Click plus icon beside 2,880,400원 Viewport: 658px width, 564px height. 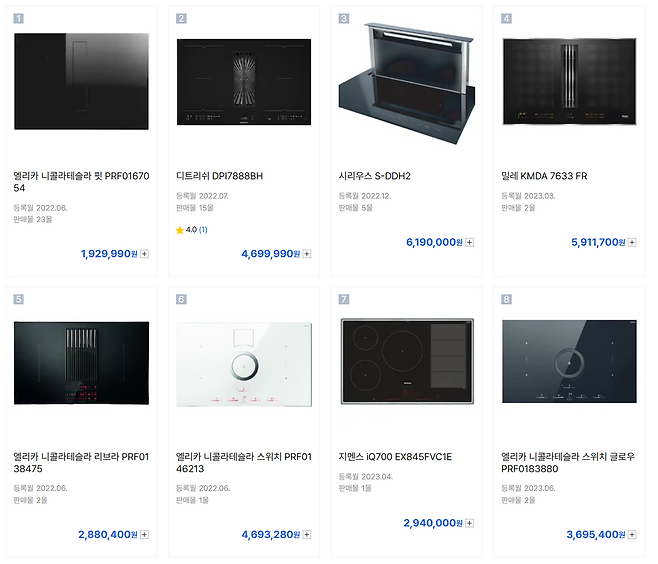(x=145, y=535)
